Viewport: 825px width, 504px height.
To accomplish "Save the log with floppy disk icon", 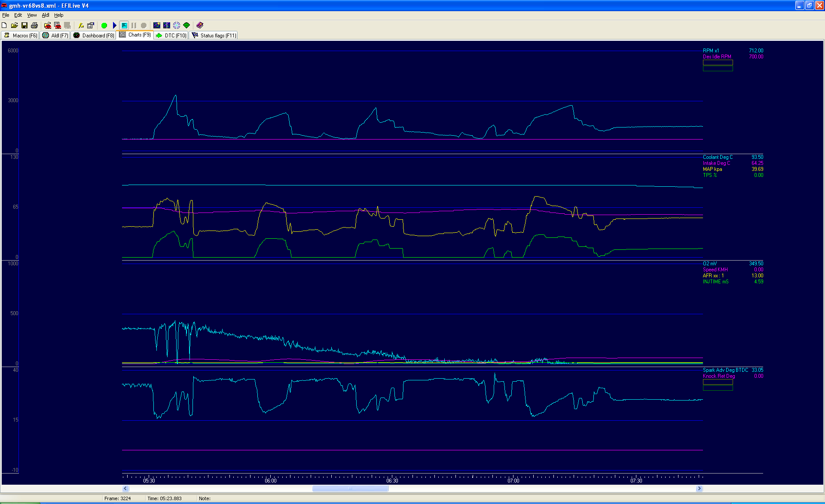I will pyautogui.click(x=24, y=25).
